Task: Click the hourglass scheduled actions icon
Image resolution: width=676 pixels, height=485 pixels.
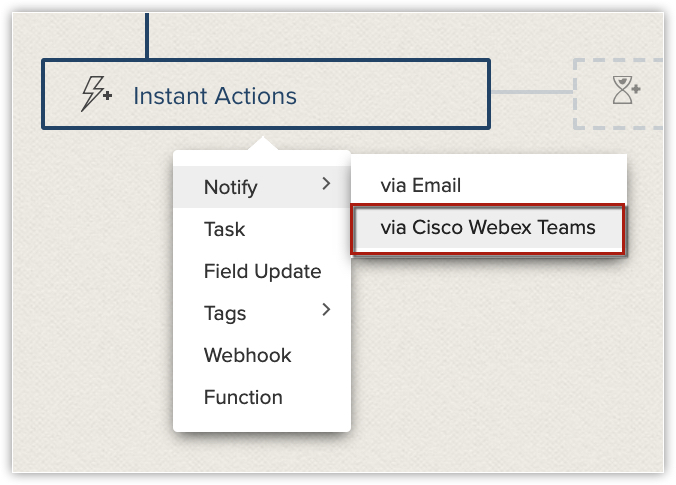Action: (627, 92)
